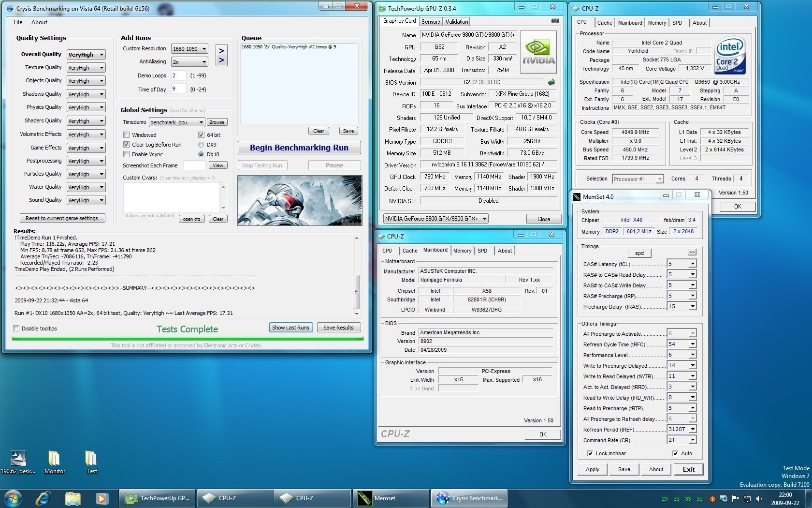Screen dimensions: 812x508
Task: Click Reset to current game settings
Action: pos(62,218)
